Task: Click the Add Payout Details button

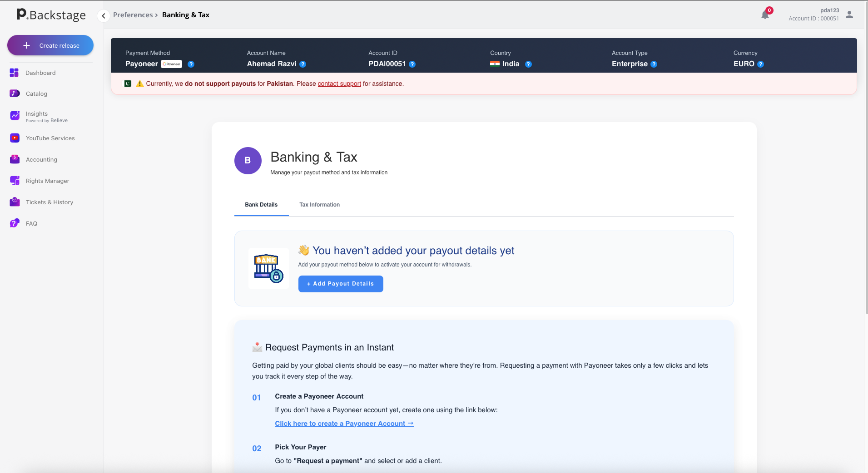Action: 341,284
